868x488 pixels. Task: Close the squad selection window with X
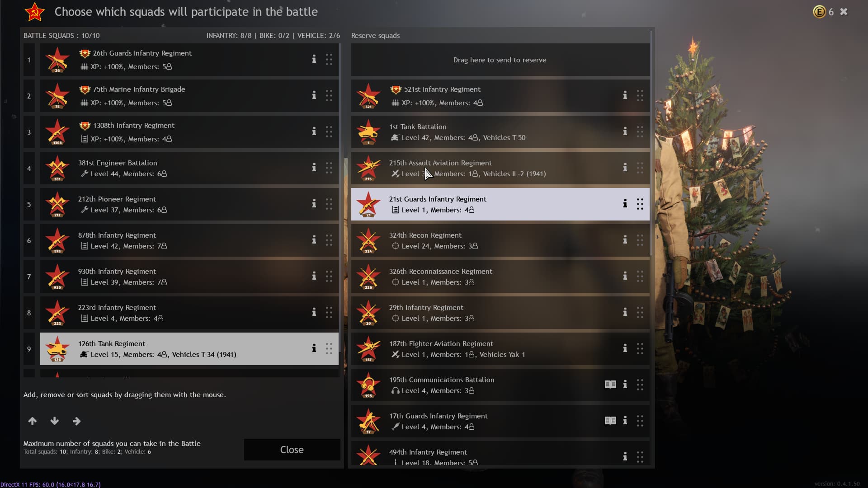tap(844, 12)
